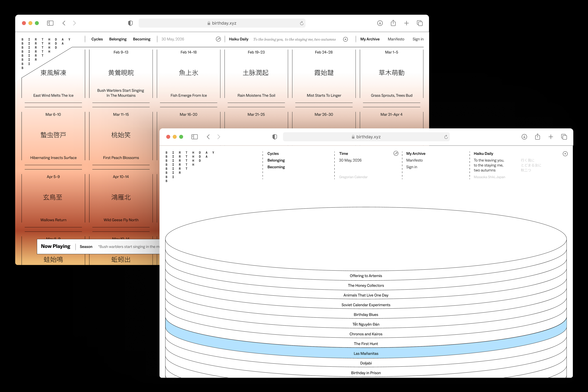
Task: Go forward in the front browser window
Action: [x=219, y=137]
